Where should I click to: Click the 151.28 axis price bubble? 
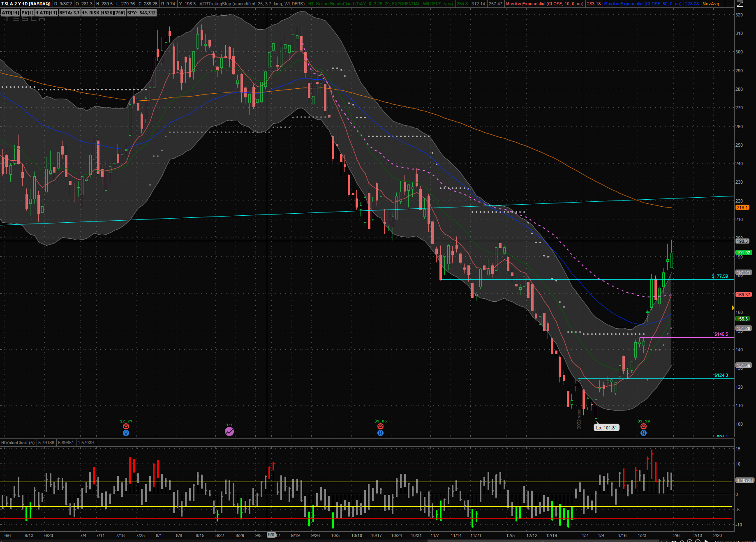coord(744,328)
